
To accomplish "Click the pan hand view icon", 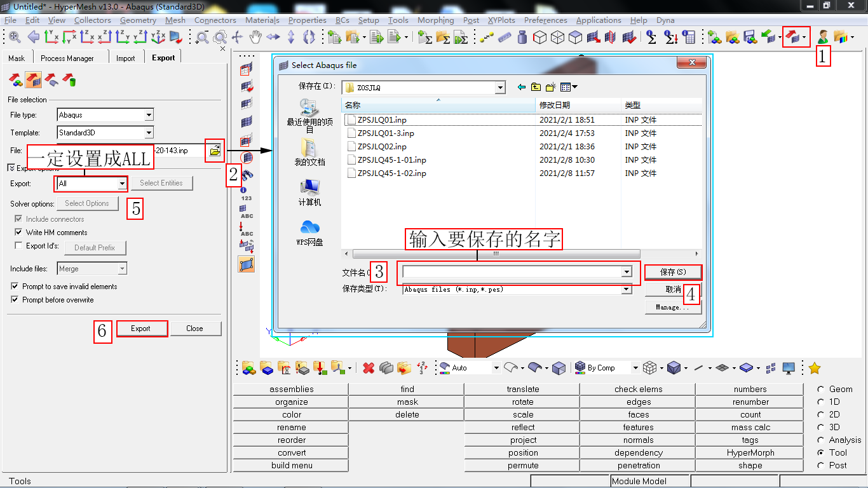I will coord(255,37).
